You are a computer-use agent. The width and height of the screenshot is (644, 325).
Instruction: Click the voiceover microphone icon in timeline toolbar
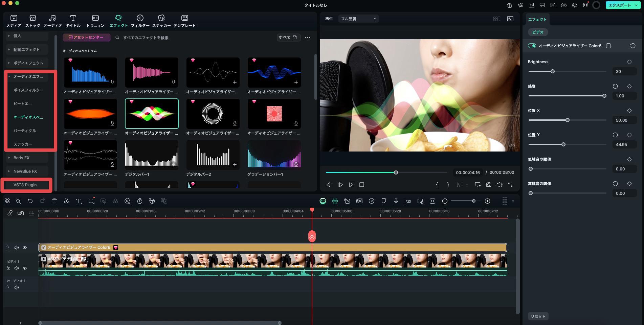coord(396,201)
